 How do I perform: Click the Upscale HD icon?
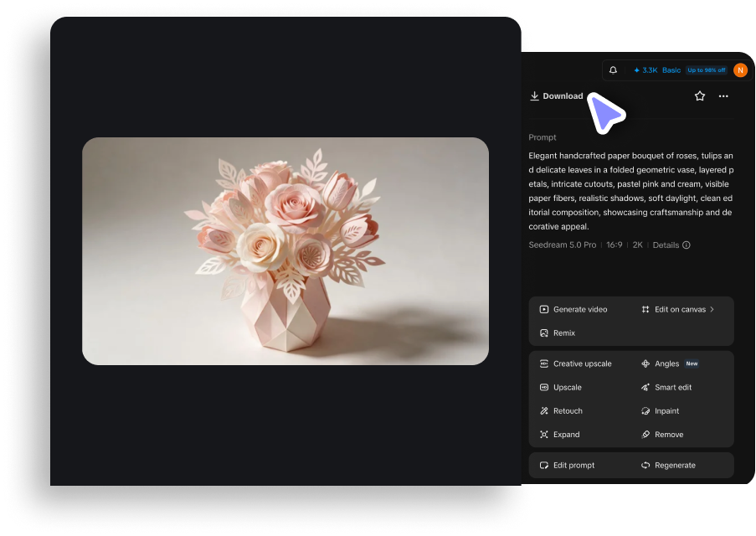544,388
